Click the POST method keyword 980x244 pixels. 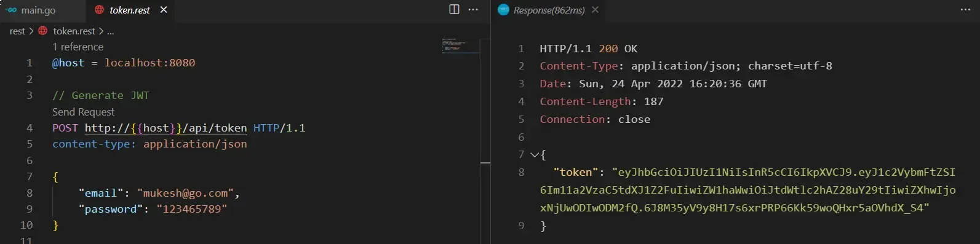65,128
